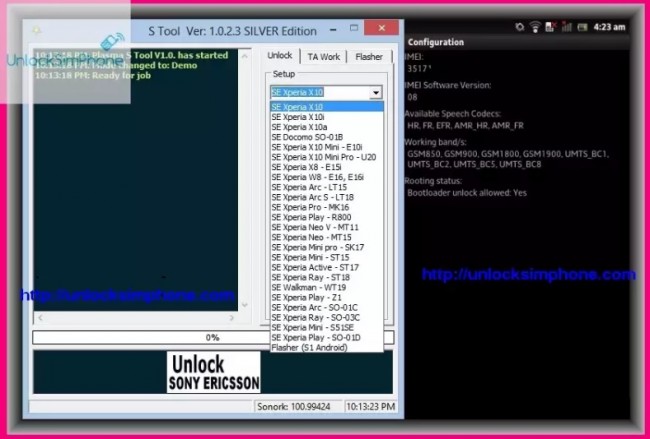Tap the 4:23 am clock on phone
The width and height of the screenshot is (650, 439).
609,27
